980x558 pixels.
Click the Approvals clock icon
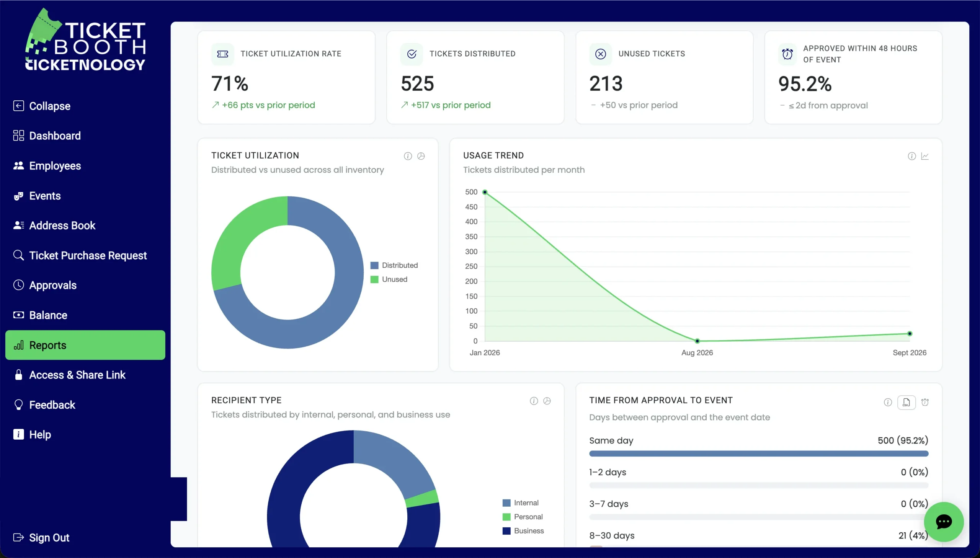[18, 285]
